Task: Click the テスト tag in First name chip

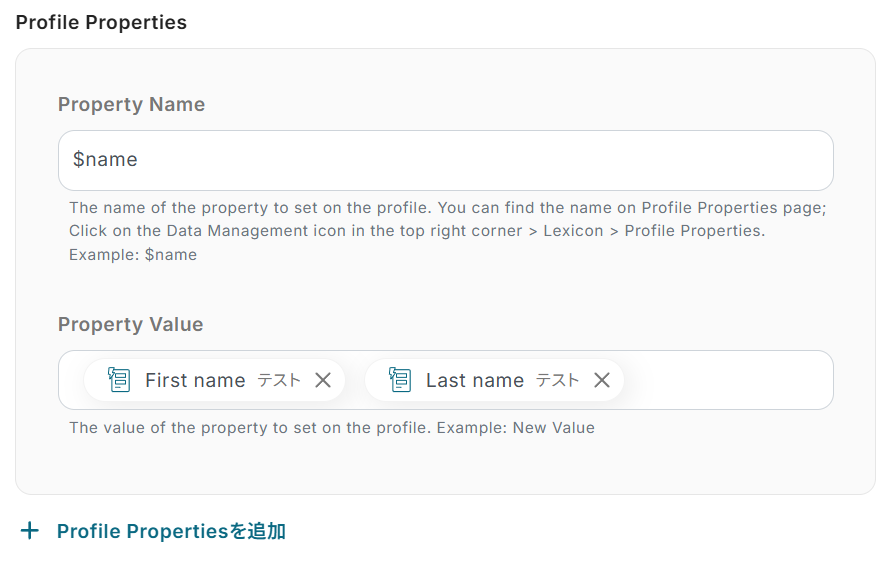Action: coord(279,380)
